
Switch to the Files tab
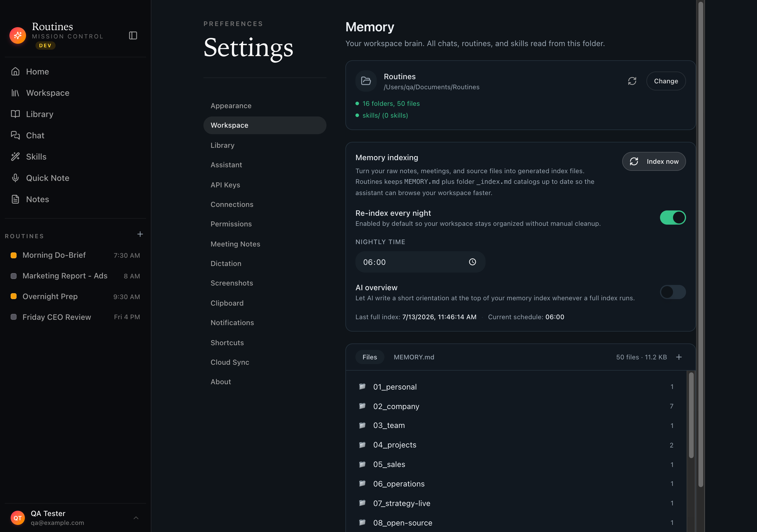(x=370, y=357)
